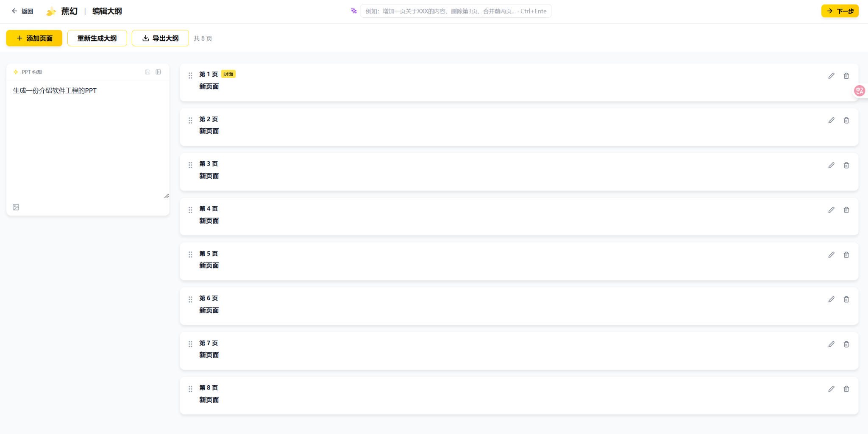This screenshot has height=434, width=868.
Task: Click the 导出大纲 export button
Action: [x=160, y=38]
